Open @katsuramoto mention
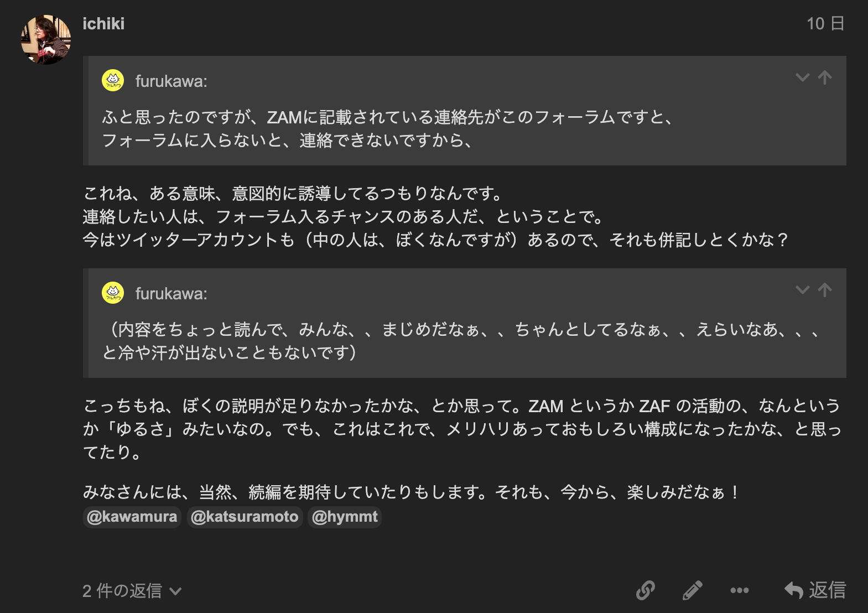The width and height of the screenshot is (868, 613). (x=245, y=517)
